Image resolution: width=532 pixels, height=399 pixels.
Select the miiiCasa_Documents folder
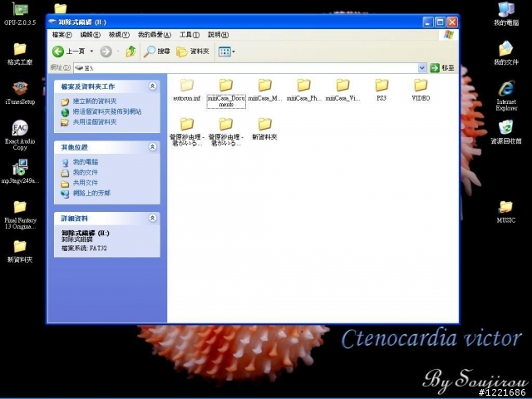point(226,92)
